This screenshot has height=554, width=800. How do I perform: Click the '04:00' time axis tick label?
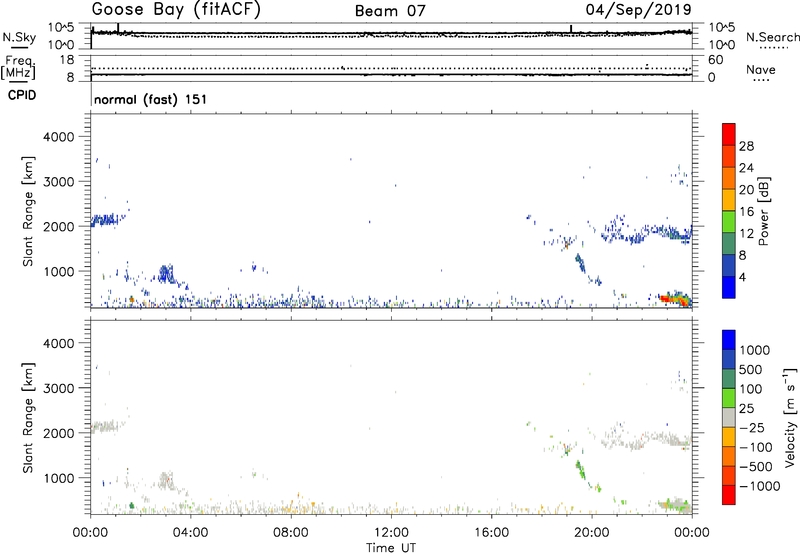coord(190,533)
